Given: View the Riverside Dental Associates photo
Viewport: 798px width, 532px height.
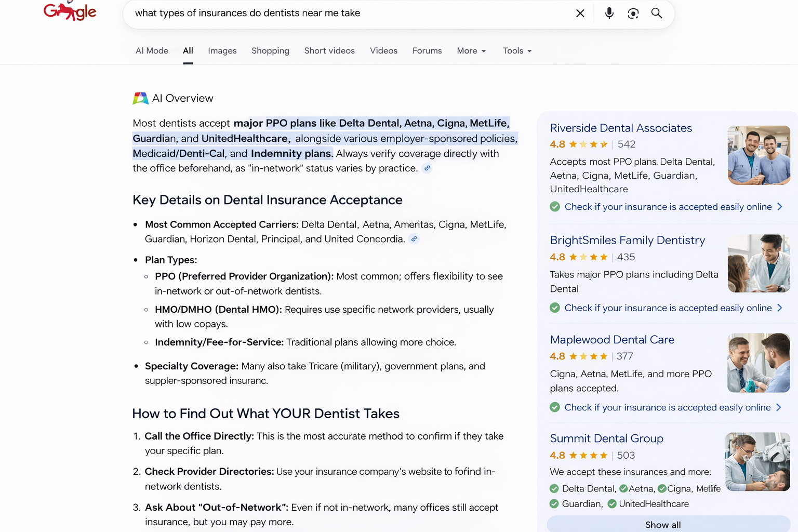Looking at the screenshot, I should tap(759, 155).
